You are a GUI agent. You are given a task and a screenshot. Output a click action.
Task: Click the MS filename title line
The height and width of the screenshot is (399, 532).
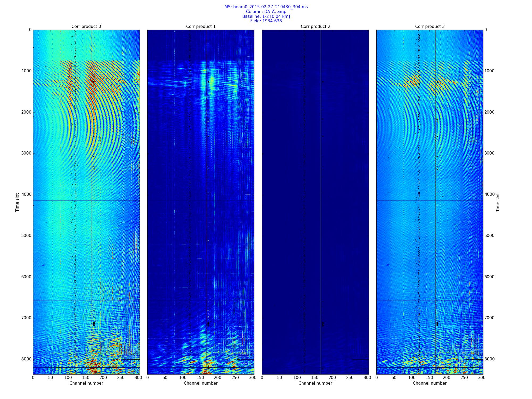click(266, 7)
